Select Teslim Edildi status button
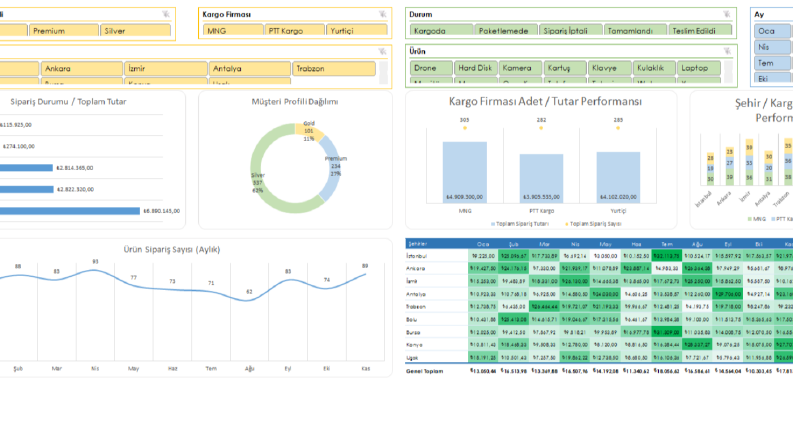 (x=700, y=30)
